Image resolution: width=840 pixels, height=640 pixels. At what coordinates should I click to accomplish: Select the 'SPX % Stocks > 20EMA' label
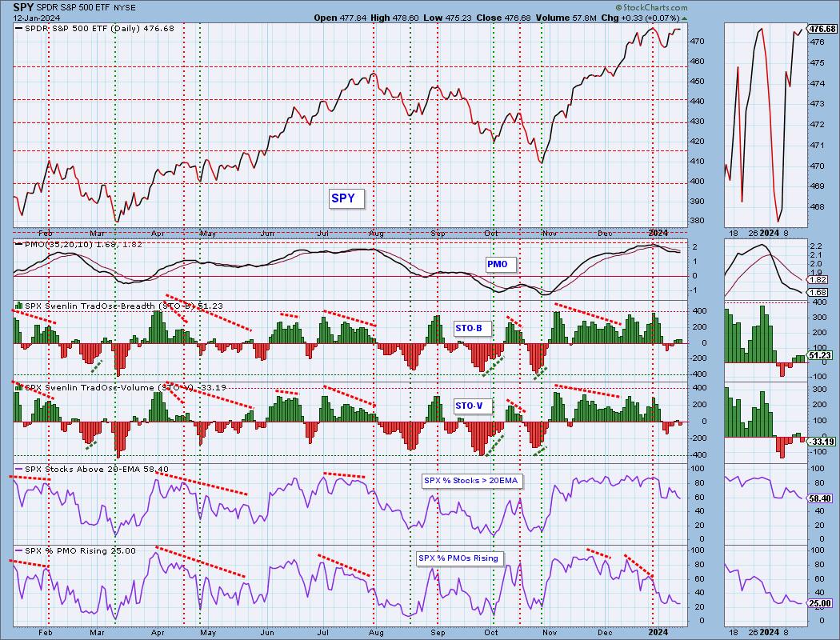[x=471, y=481]
